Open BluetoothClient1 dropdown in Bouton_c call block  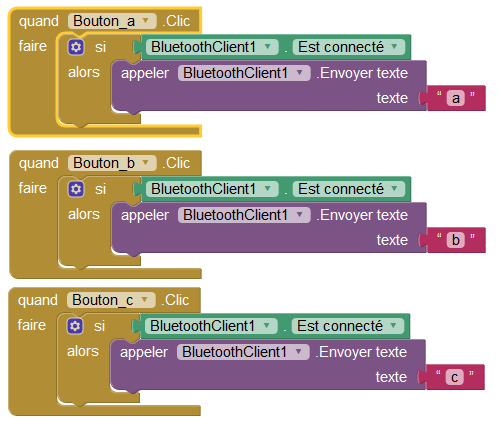point(243,352)
